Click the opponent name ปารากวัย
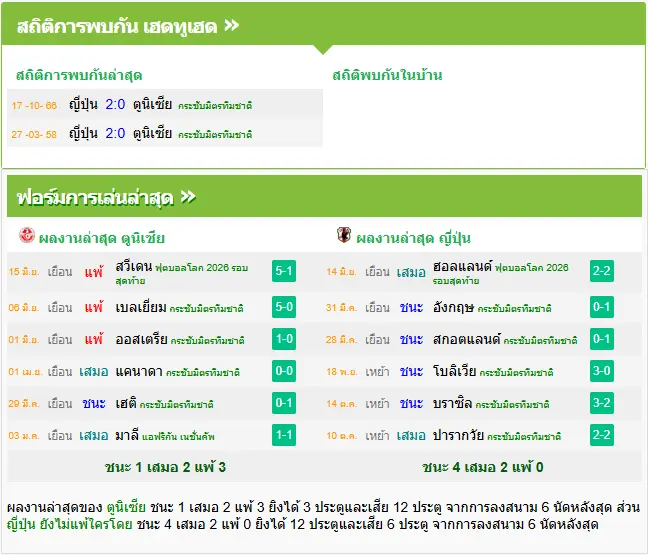Screen dimensions: 648x555 458,436
